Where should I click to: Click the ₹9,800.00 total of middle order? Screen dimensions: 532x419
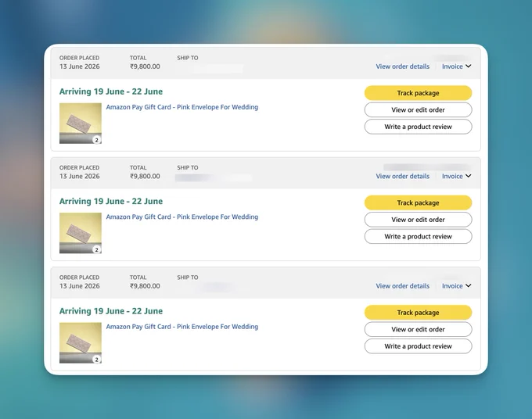145,177
